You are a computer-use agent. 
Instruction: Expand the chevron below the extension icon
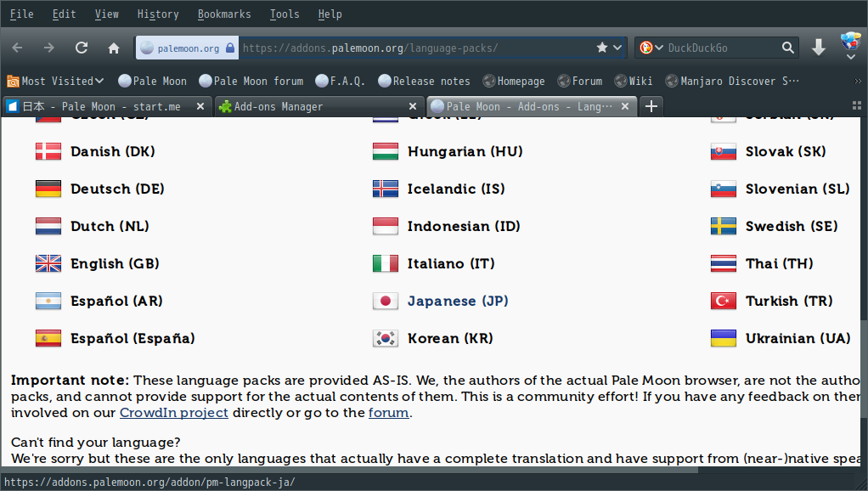[x=851, y=57]
